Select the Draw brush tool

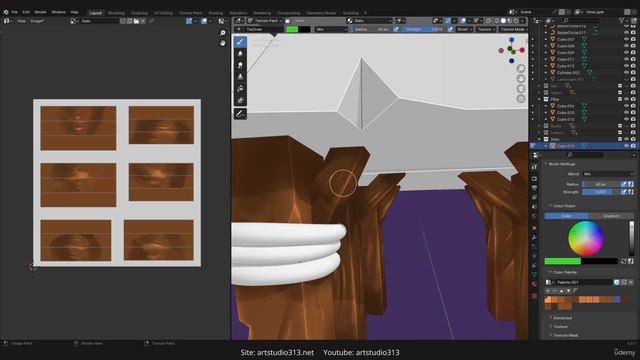click(x=240, y=42)
